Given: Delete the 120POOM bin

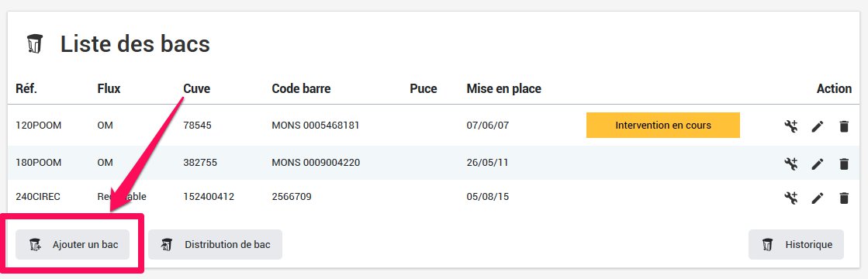Looking at the screenshot, I should click(844, 126).
